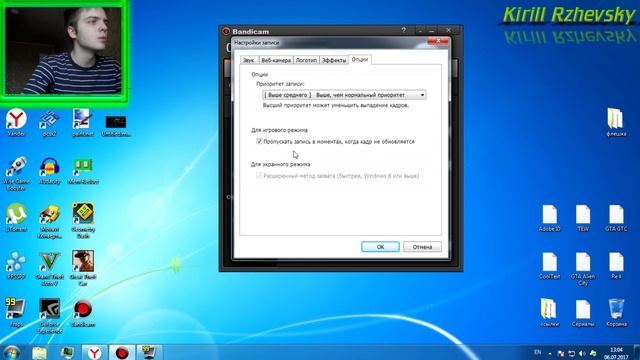Open Fraps desktop shortcut

coord(16,313)
